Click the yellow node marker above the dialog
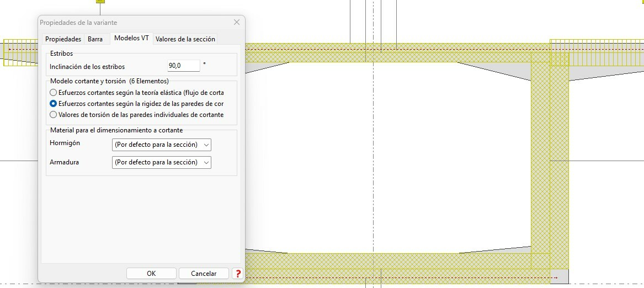This screenshot has height=288, width=644. click(x=100, y=1)
